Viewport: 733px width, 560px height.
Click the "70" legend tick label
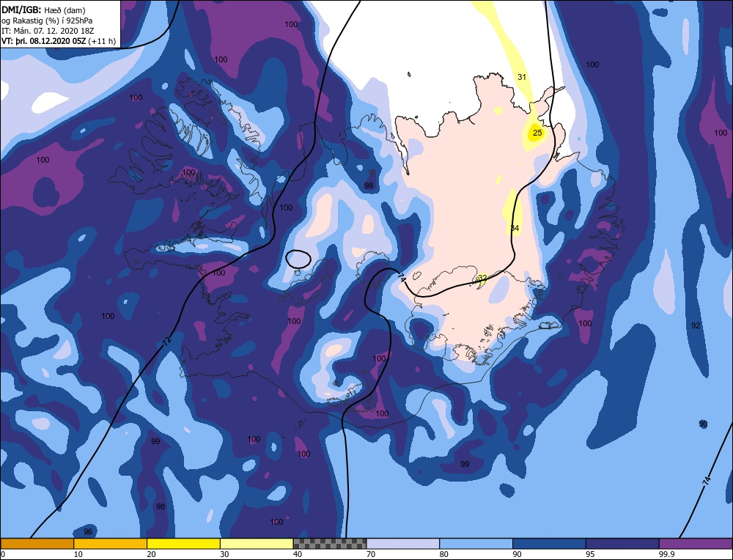coord(371,554)
